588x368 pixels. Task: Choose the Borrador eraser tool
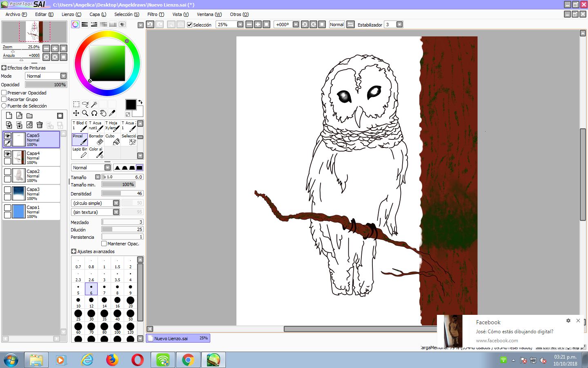(x=96, y=139)
